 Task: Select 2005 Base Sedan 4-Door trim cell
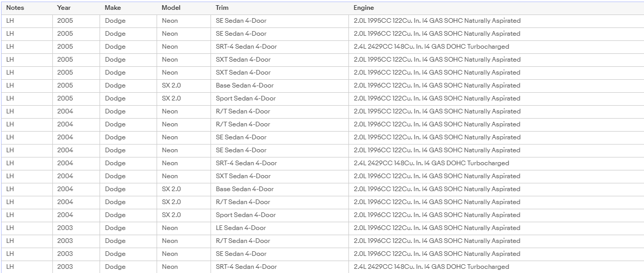pos(279,85)
